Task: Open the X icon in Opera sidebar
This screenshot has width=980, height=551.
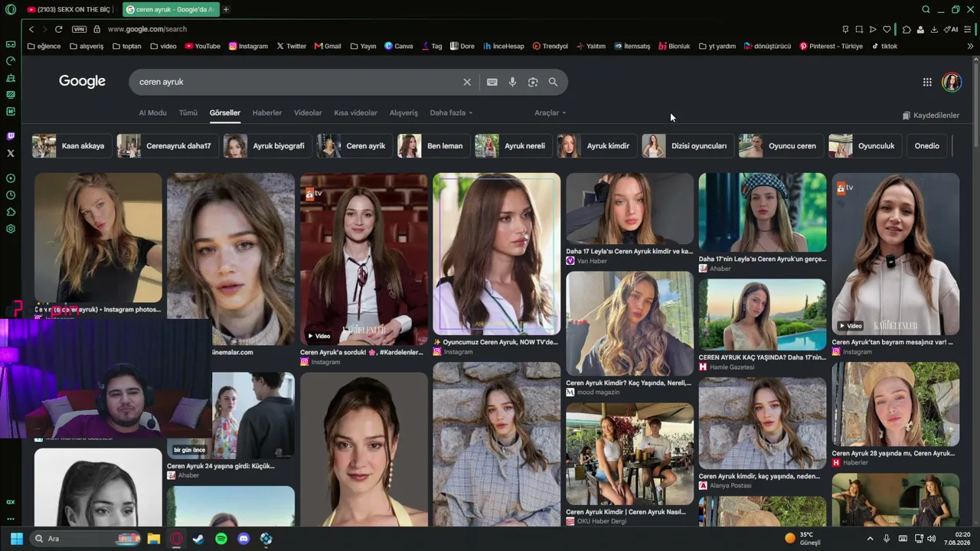Action: pyautogui.click(x=11, y=153)
